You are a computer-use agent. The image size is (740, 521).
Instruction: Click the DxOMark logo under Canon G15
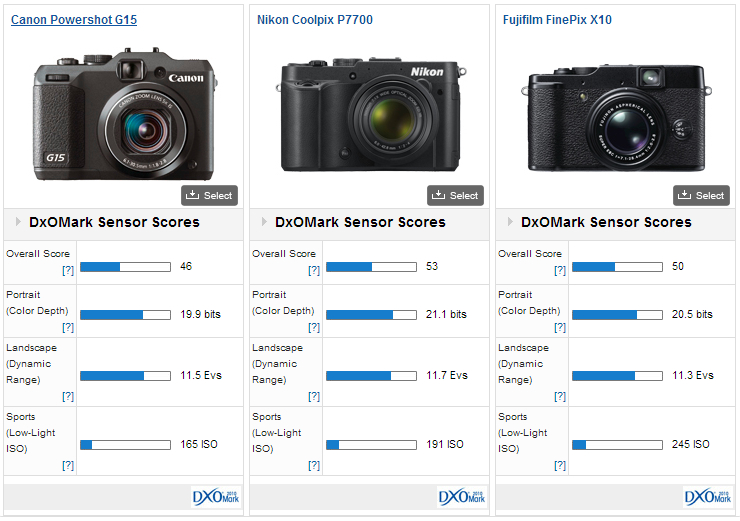[x=216, y=497]
